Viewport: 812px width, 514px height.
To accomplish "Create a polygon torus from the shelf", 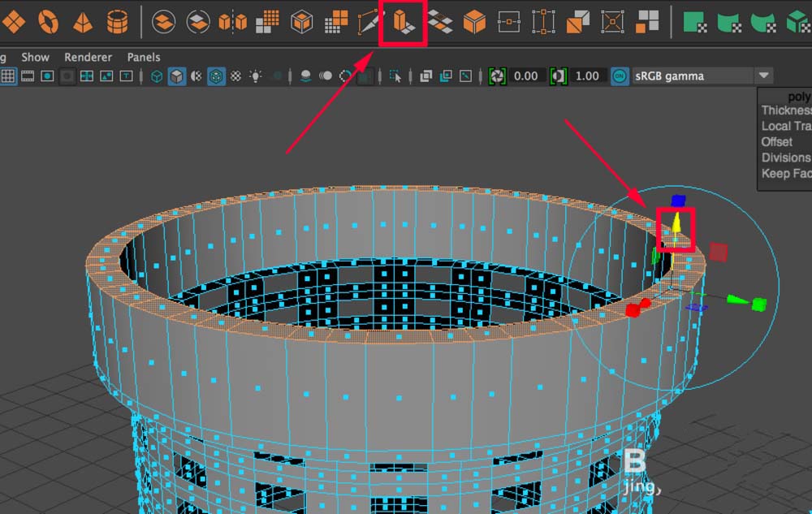I will [48, 22].
